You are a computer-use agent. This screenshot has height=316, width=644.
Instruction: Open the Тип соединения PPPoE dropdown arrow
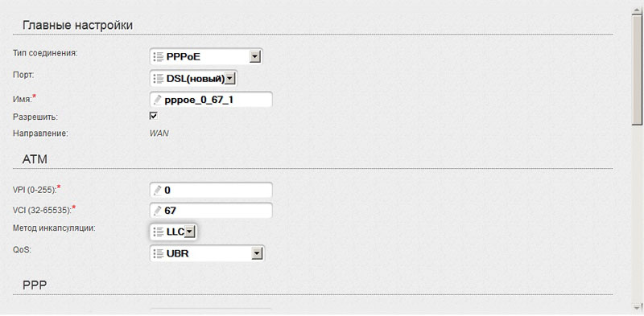click(x=255, y=56)
